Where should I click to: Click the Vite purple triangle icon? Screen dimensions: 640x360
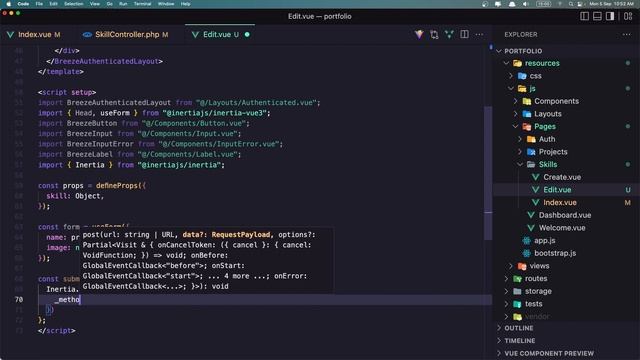coord(419,35)
